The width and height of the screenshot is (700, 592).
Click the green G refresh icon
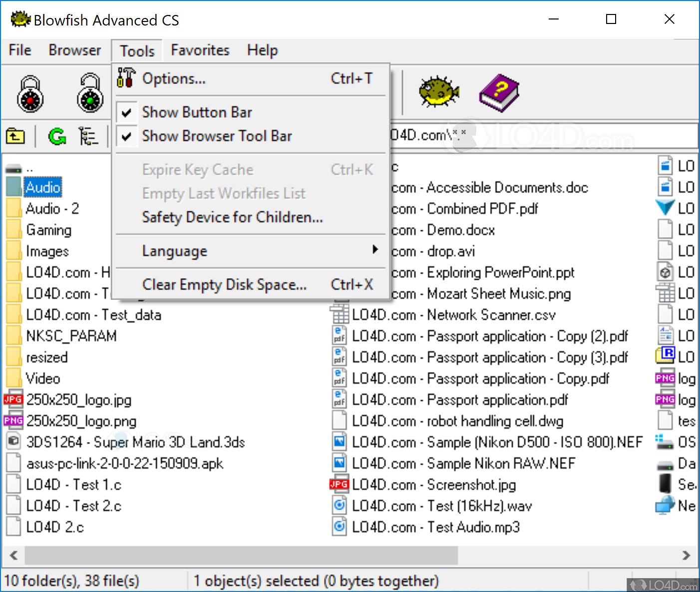coord(57,135)
